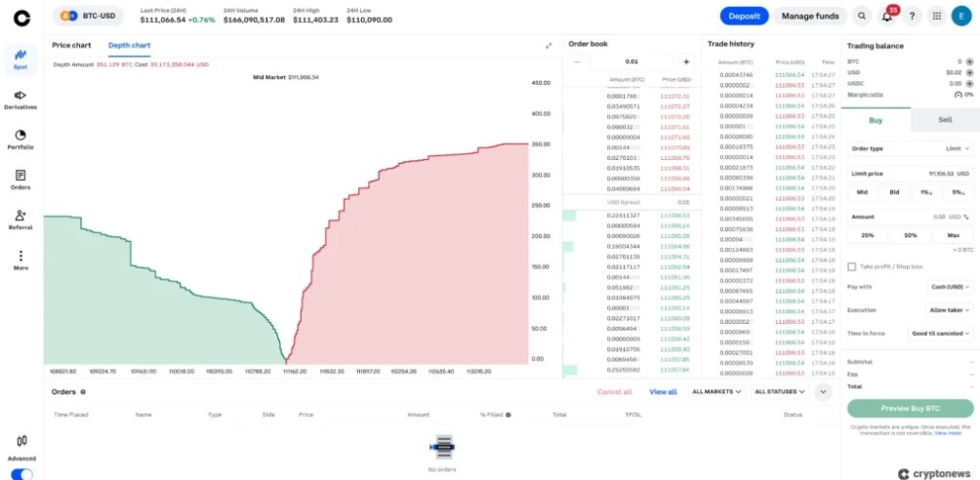Viewport: 980px width, 480px height.
Task: Click the % Filled info icon
Action: point(509,415)
